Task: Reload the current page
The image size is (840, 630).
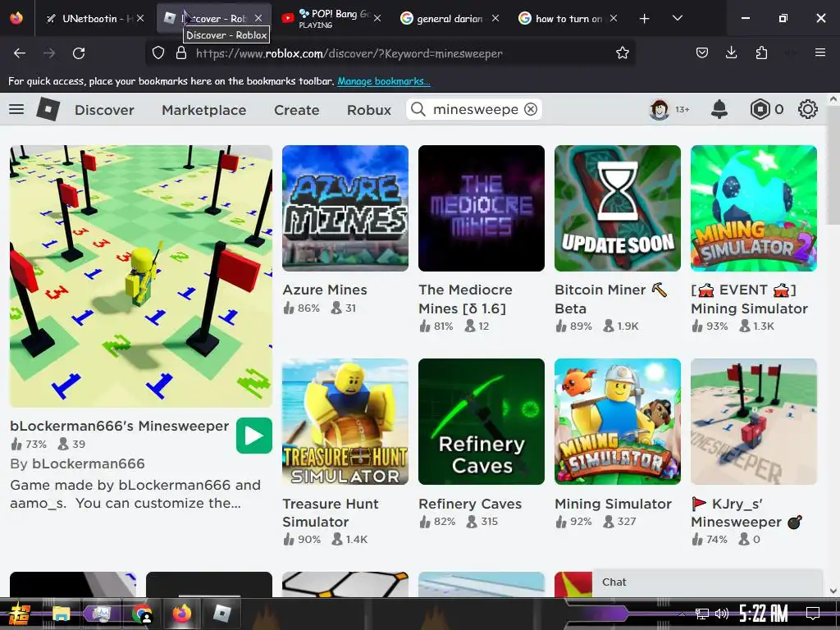Action: [79, 53]
